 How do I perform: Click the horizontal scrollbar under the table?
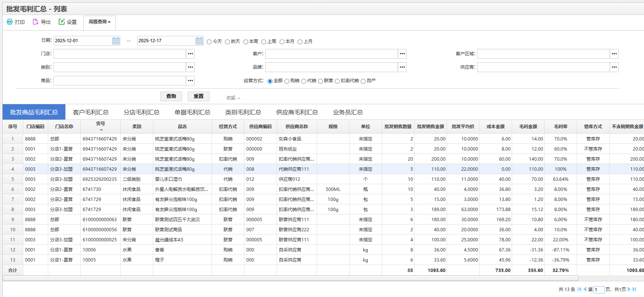click(x=290, y=278)
